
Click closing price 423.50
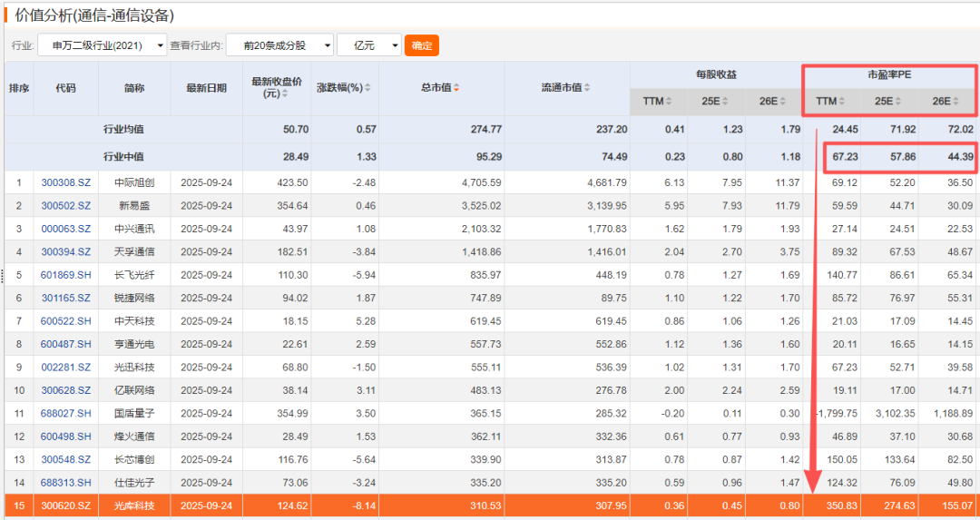pyautogui.click(x=292, y=182)
